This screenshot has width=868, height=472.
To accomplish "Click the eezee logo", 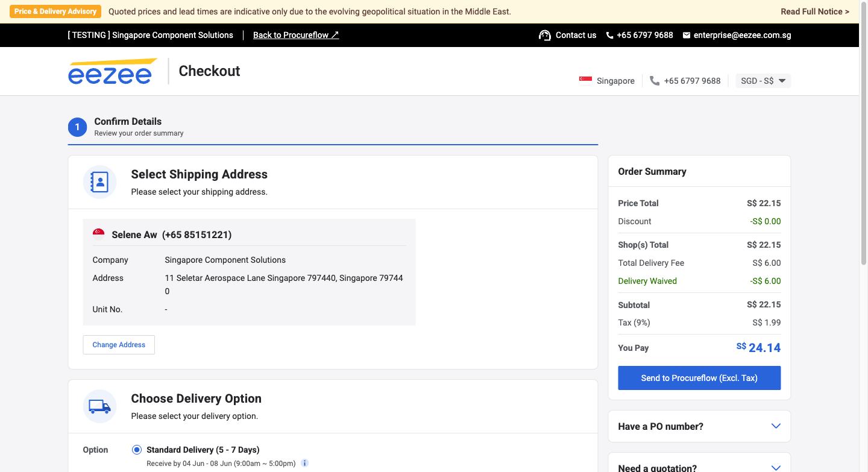I will tap(112, 71).
